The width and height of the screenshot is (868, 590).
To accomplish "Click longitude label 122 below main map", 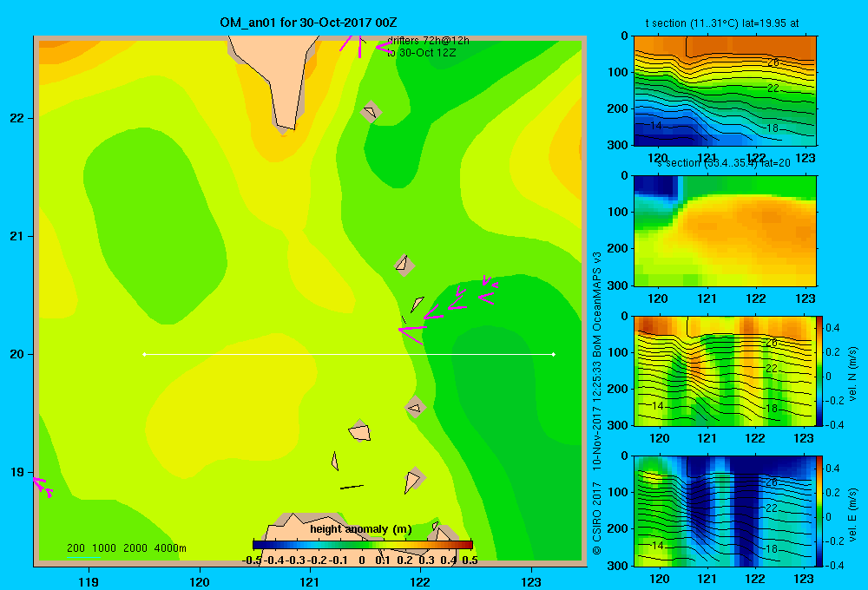I will (420, 581).
